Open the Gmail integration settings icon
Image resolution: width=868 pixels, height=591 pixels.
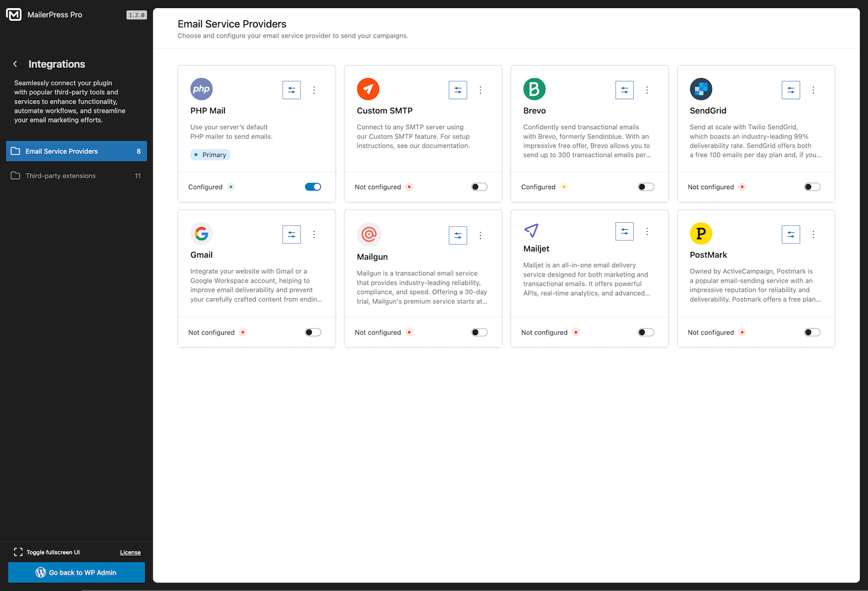[291, 234]
